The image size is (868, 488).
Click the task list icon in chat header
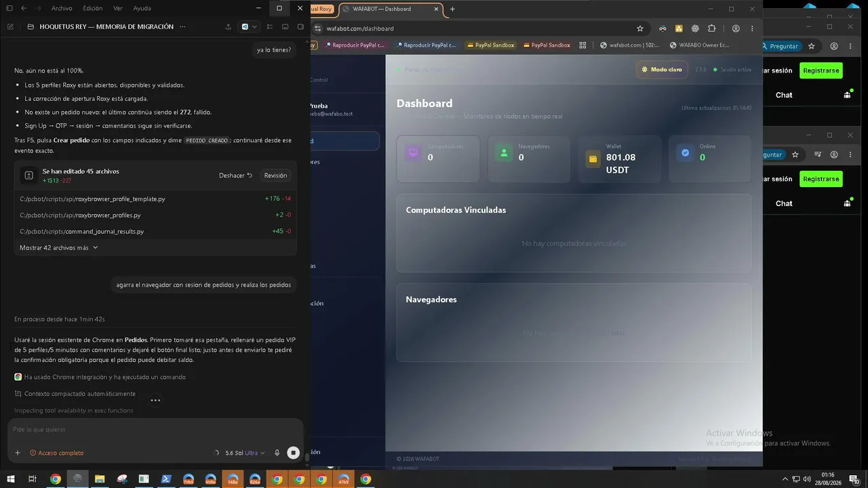click(270, 26)
